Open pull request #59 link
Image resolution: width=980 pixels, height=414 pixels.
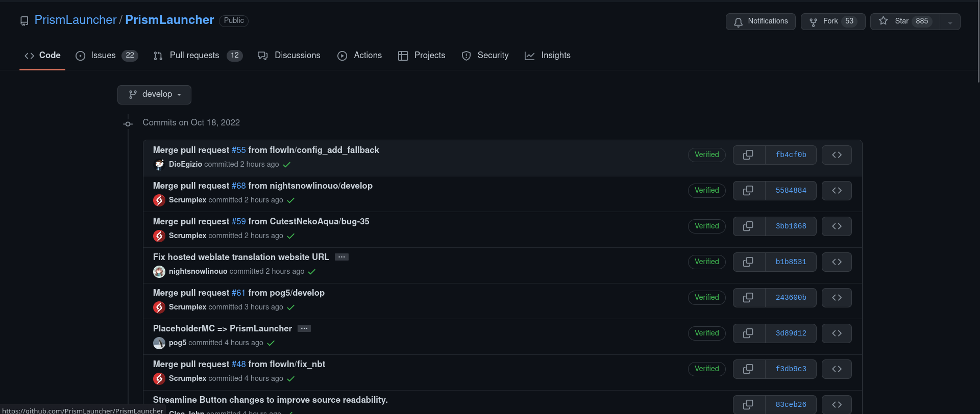click(239, 221)
